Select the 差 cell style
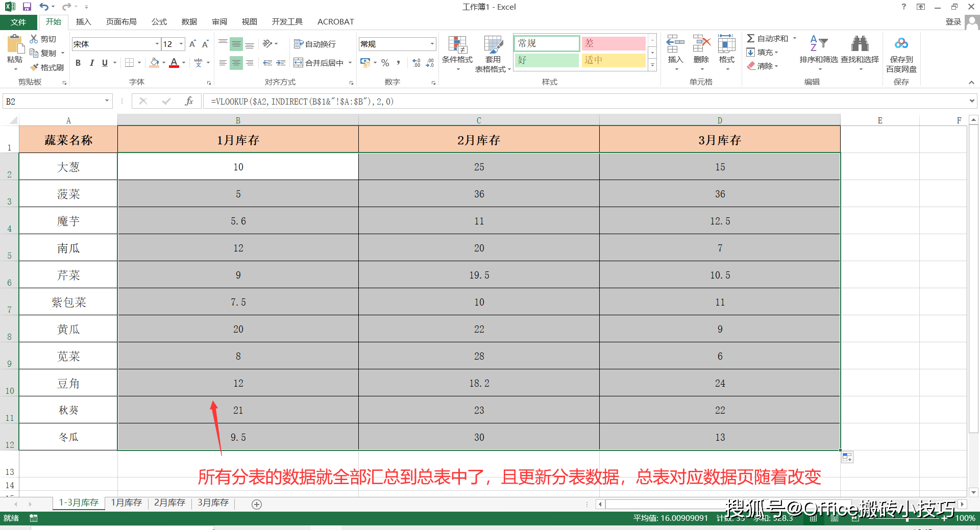 click(x=614, y=43)
